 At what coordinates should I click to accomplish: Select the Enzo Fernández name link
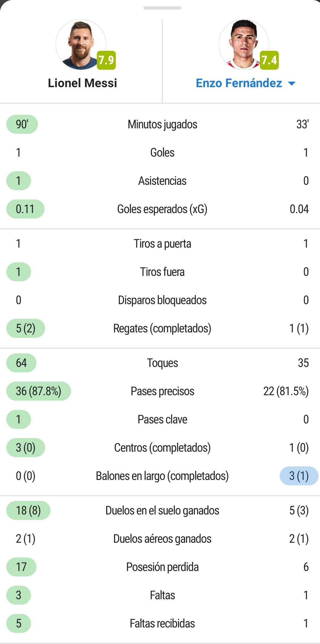[239, 83]
